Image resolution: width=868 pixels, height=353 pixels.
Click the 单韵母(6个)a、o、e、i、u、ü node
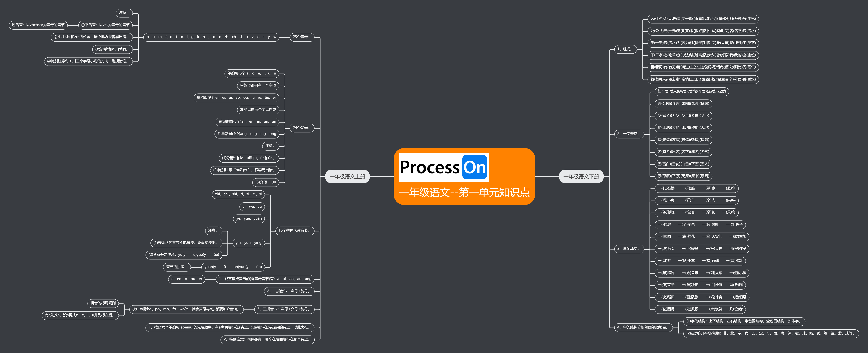pyautogui.click(x=252, y=73)
